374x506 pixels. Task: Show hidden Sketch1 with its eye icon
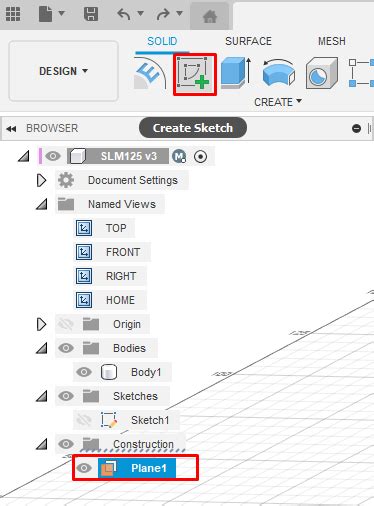(84, 420)
